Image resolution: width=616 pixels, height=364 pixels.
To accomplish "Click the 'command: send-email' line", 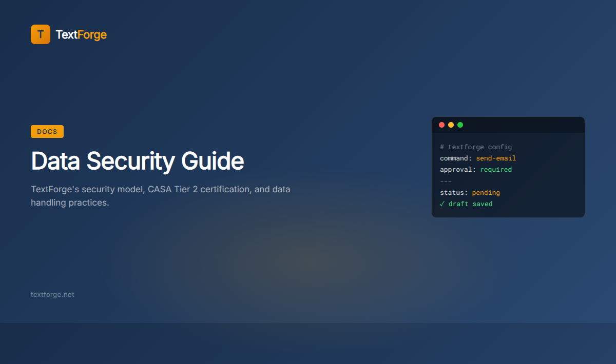I will [x=478, y=158].
